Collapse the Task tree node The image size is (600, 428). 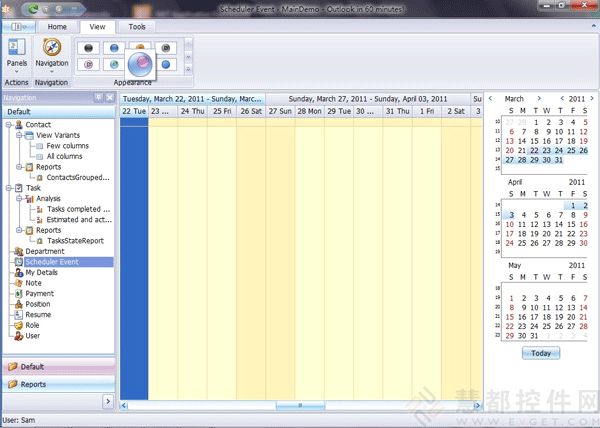click(9, 188)
